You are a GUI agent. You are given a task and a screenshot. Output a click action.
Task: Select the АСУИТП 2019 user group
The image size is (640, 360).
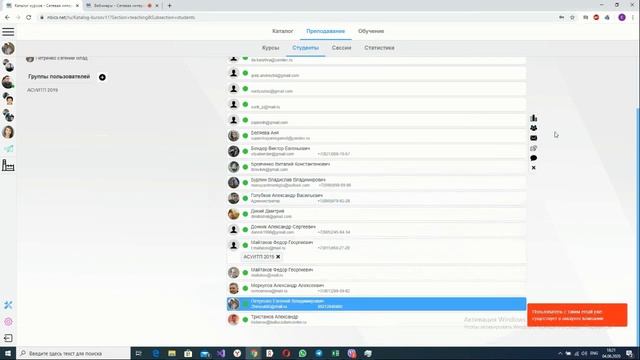tap(42, 90)
